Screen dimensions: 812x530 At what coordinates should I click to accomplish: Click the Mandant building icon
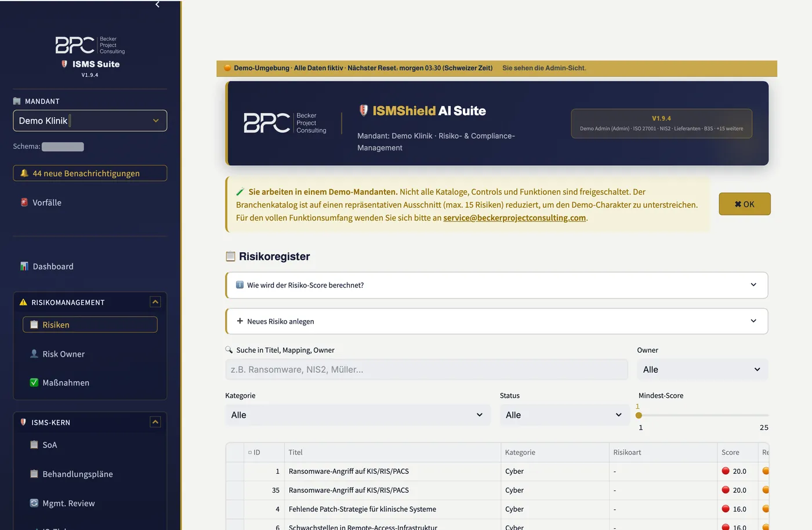click(x=17, y=101)
